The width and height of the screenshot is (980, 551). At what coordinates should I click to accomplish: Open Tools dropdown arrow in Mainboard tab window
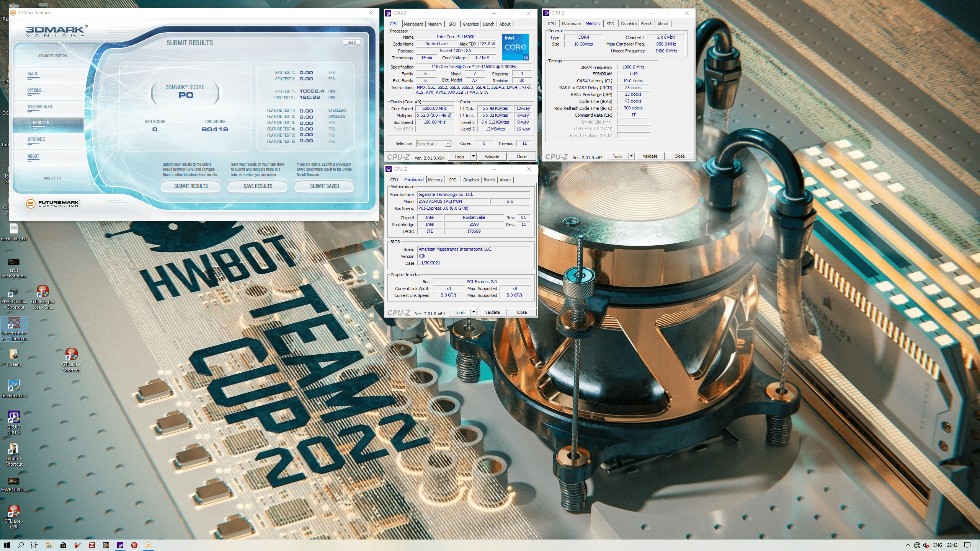(474, 312)
